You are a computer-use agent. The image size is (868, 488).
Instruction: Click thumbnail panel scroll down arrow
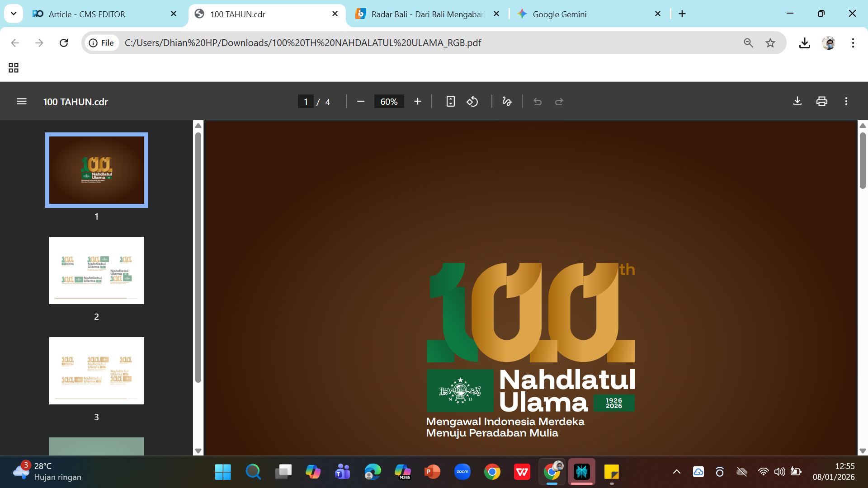pyautogui.click(x=198, y=450)
